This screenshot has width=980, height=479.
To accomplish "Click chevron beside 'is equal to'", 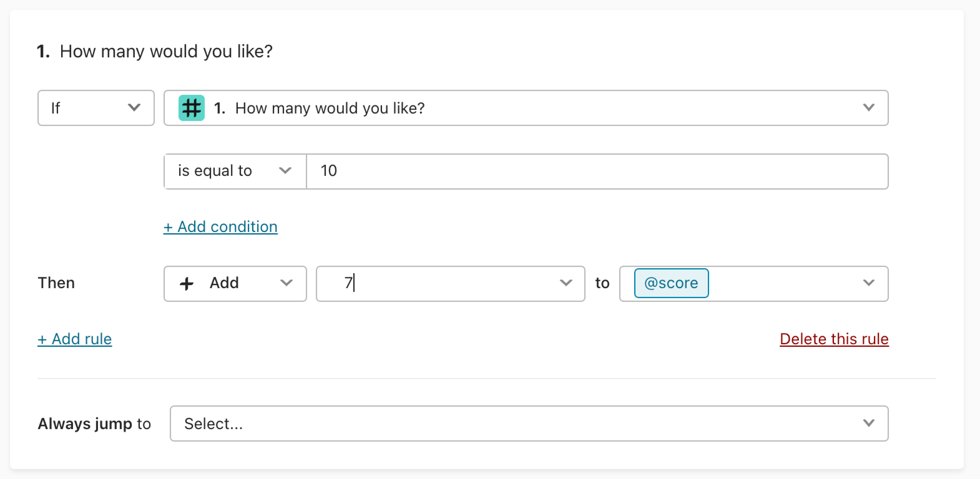I will (285, 171).
